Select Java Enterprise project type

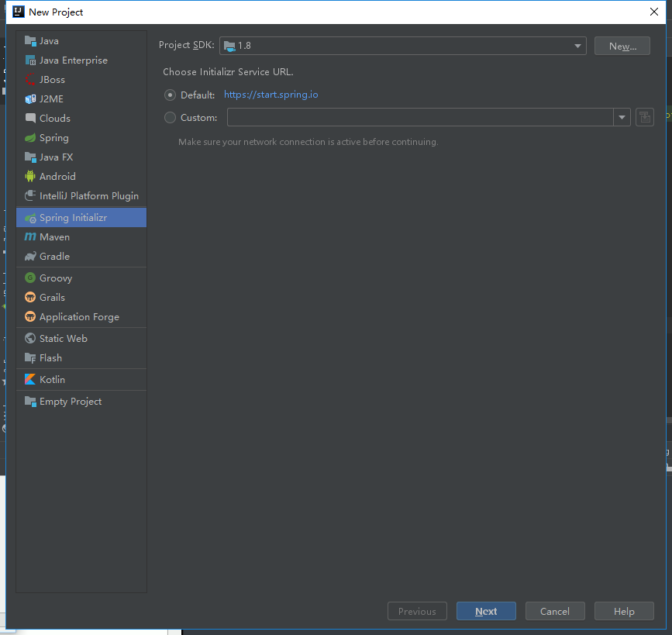(x=81, y=60)
